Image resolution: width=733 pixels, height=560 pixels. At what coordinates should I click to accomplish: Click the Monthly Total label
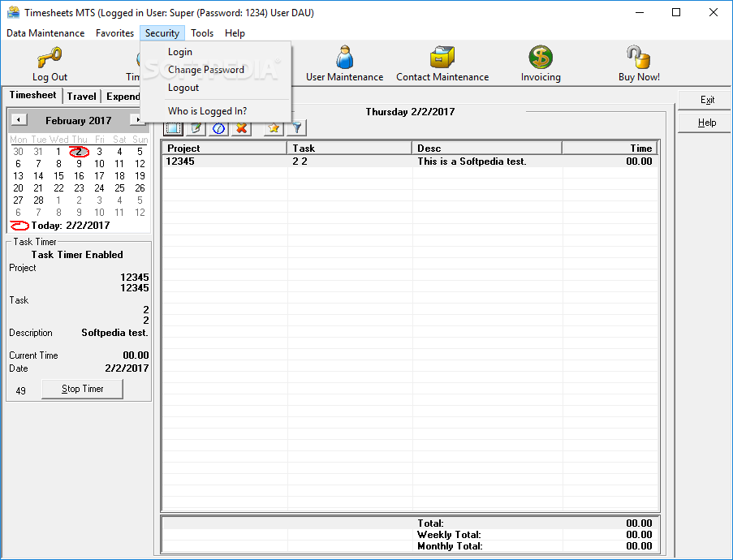coord(450,546)
